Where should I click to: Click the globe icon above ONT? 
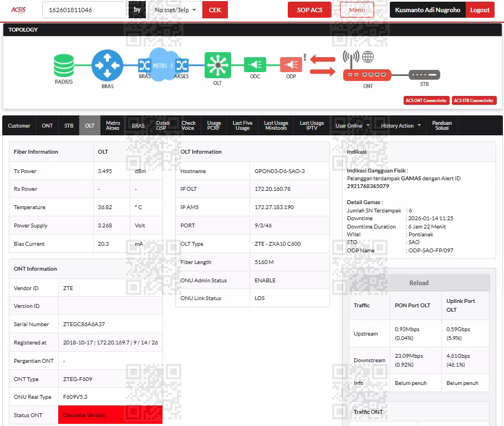click(x=368, y=57)
